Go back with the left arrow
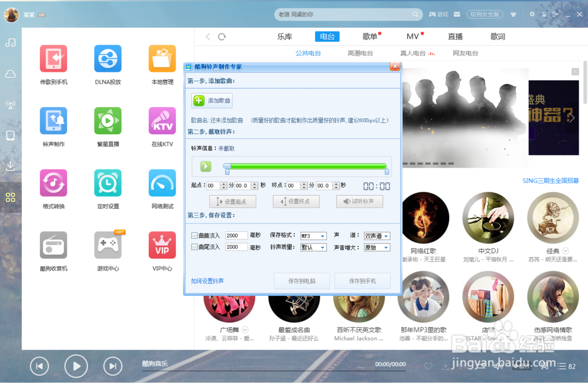This screenshot has width=588, height=383. click(208, 36)
